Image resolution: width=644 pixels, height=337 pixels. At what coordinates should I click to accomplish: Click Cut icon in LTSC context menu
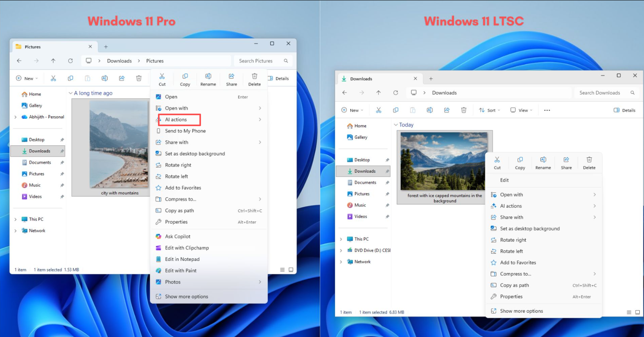tap(497, 160)
